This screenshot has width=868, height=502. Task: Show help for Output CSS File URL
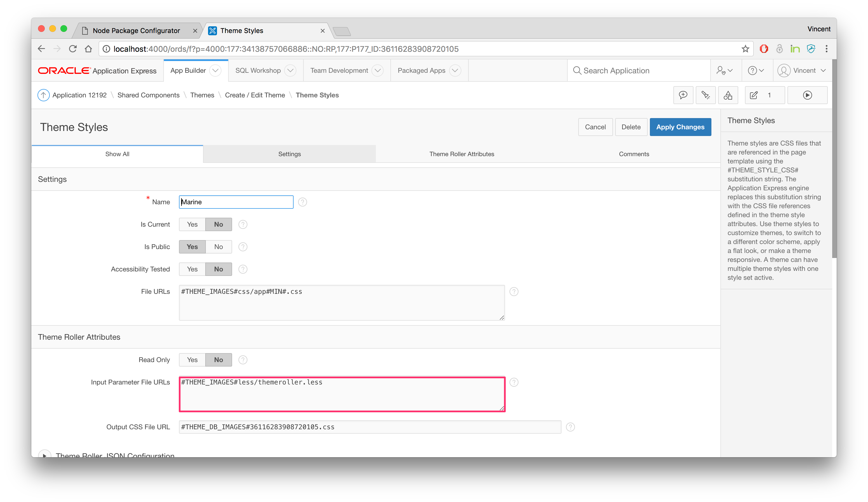coord(570,427)
